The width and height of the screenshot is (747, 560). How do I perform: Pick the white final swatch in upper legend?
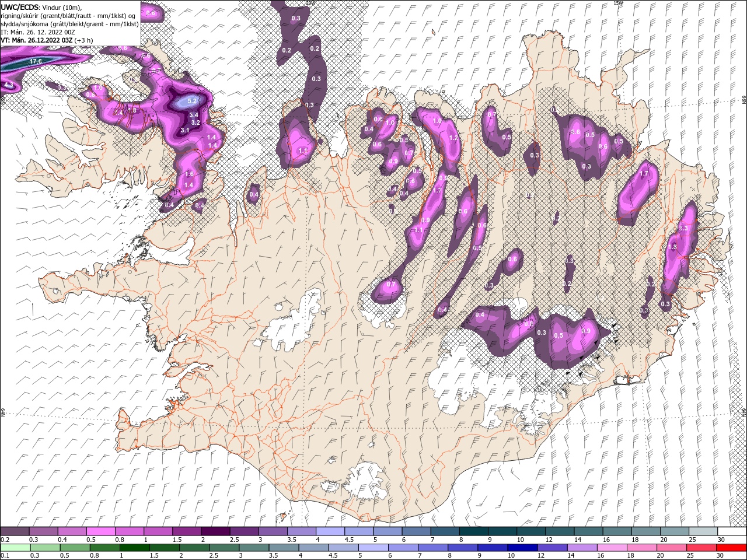(732, 531)
